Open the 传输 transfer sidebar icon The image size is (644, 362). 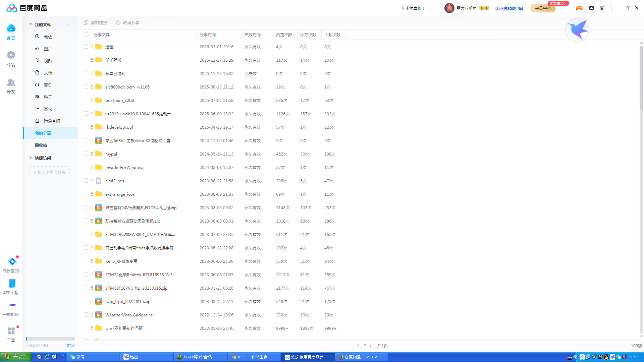coord(11,55)
